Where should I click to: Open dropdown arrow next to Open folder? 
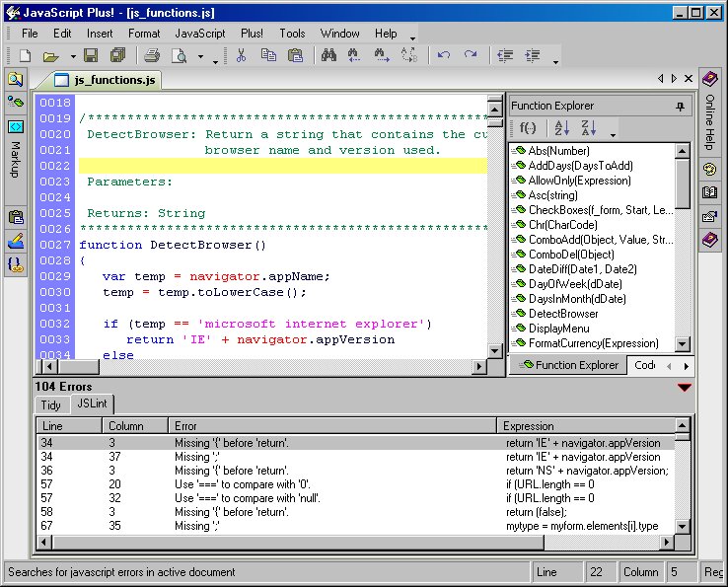tap(71, 57)
